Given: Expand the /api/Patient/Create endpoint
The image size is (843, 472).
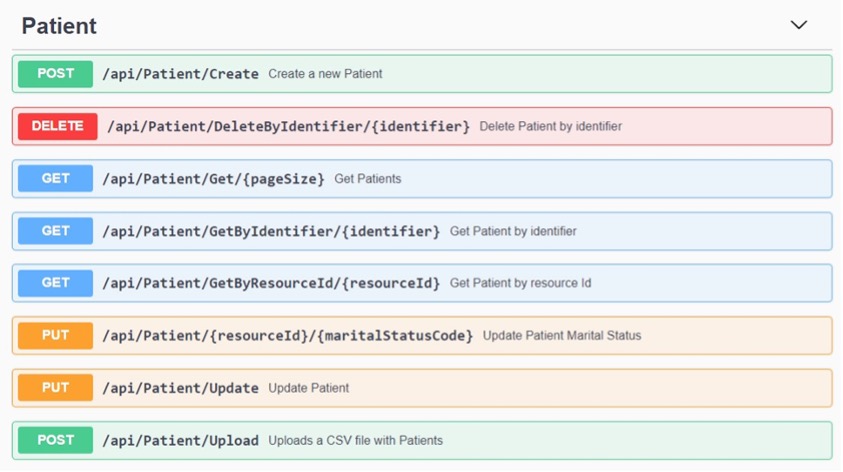Looking at the screenshot, I should tap(422, 74).
